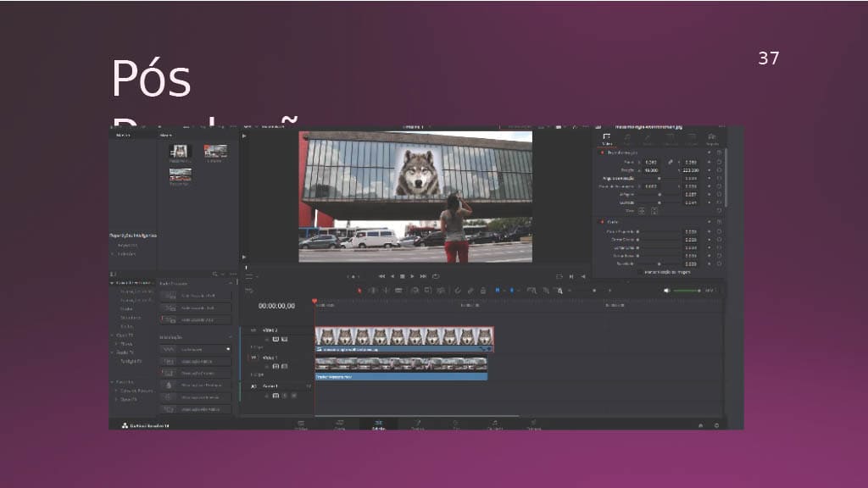Click the Overwrite Clip toolbar icon
The height and width of the screenshot is (488, 868).
coord(428,291)
